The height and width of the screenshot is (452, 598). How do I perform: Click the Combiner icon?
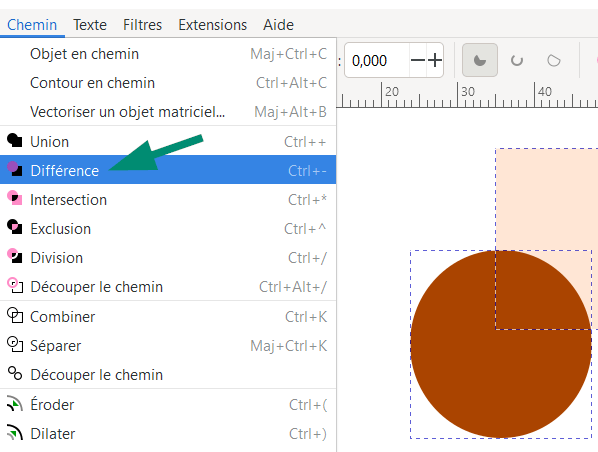pos(14,315)
